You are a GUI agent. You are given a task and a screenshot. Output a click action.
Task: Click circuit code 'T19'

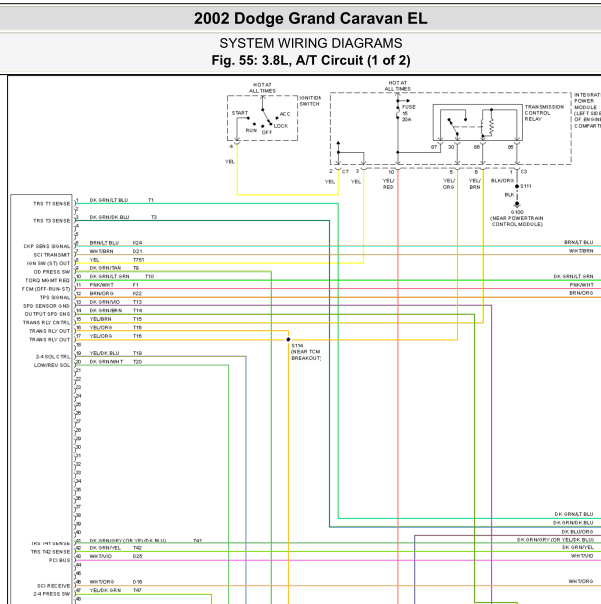tap(138, 354)
